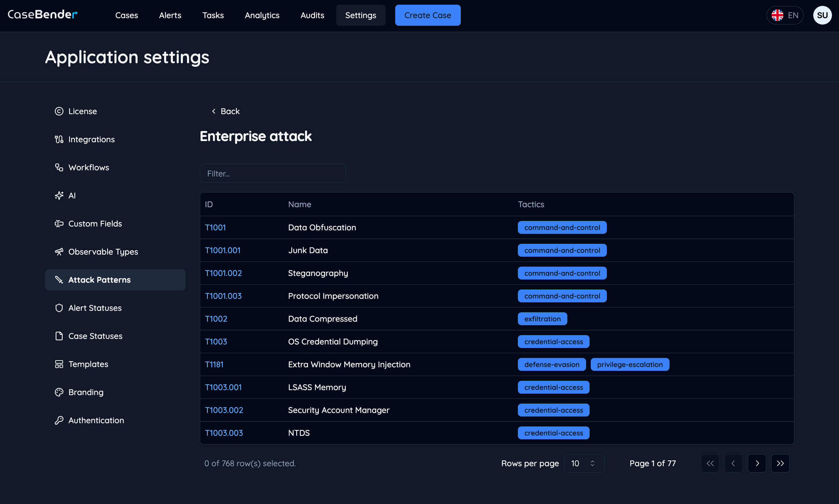Click the Attack Patterns icon in the sidebar

click(59, 280)
